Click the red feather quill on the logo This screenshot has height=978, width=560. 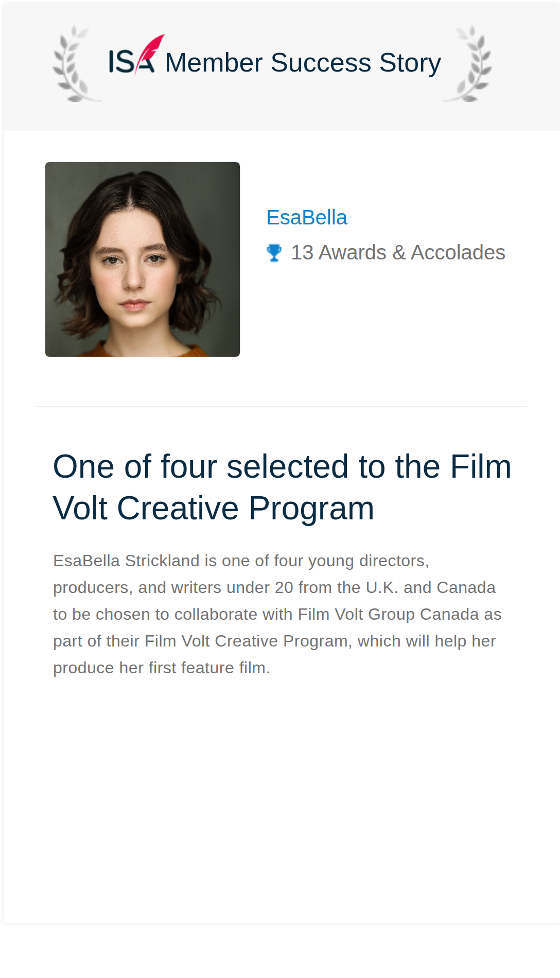(150, 53)
